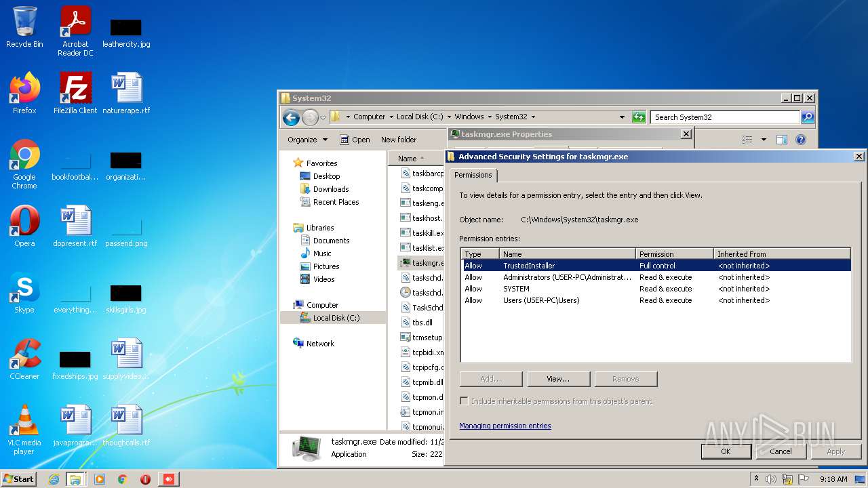This screenshot has width=868, height=488.
Task: Open CCleaner desktop shortcut
Action: (24, 359)
